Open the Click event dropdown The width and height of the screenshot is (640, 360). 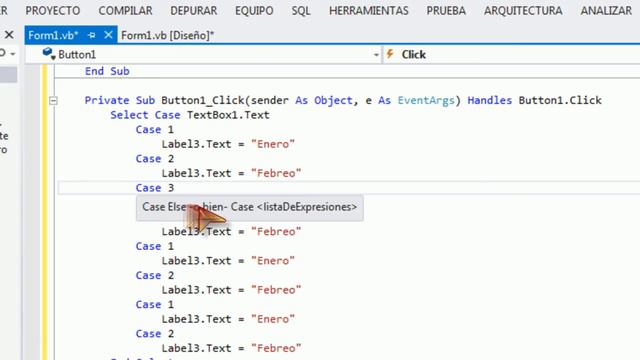pyautogui.click(x=512, y=55)
